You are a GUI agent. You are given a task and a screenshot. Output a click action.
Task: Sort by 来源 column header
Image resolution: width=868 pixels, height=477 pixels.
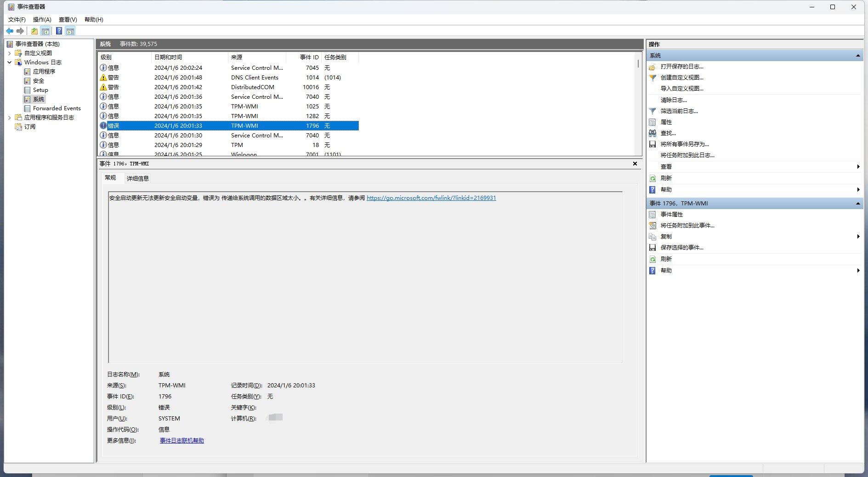(257, 57)
